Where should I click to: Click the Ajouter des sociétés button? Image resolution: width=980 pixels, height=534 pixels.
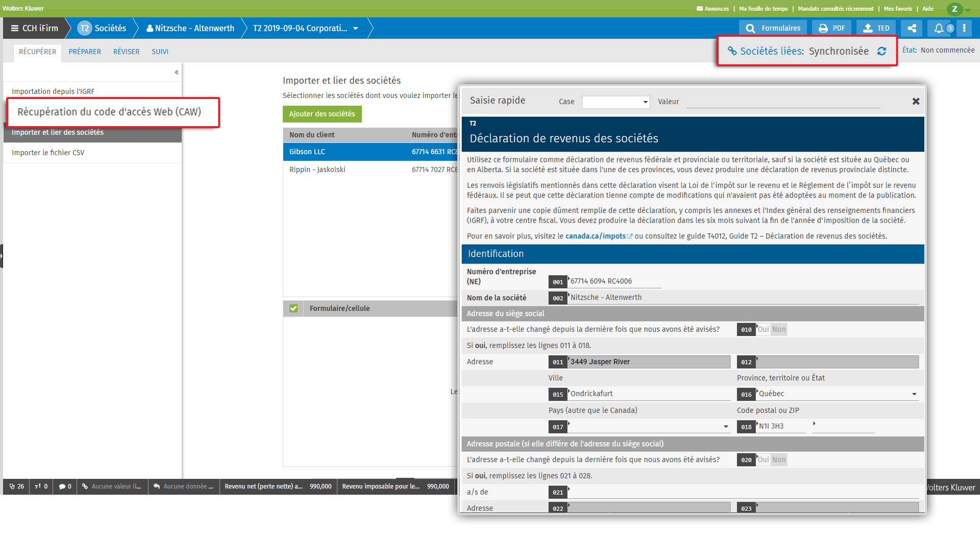[322, 114]
